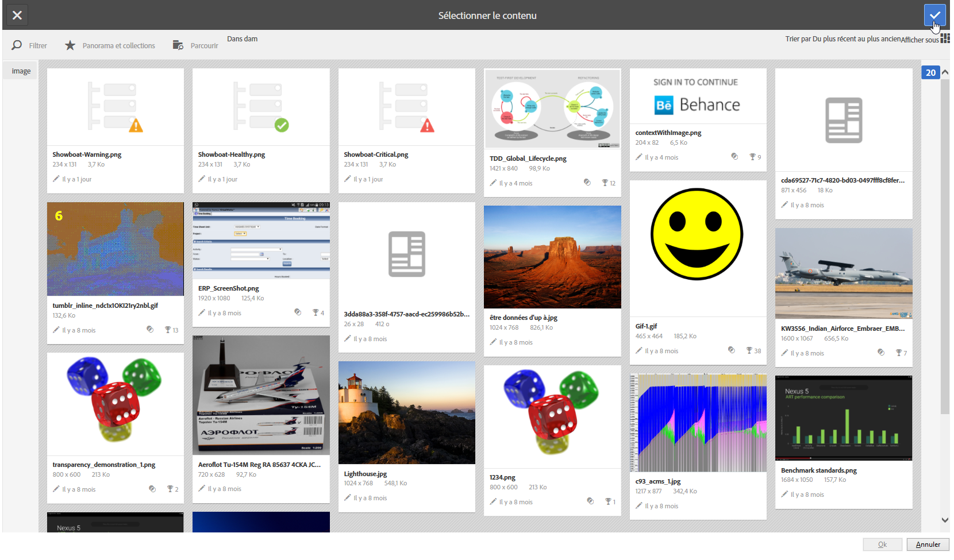954x560 pixels.
Task: Expand the Dans dam location selector
Action: [242, 39]
